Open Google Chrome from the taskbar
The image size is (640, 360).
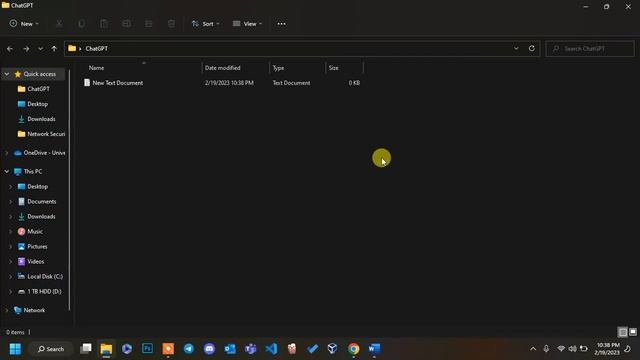(353, 349)
